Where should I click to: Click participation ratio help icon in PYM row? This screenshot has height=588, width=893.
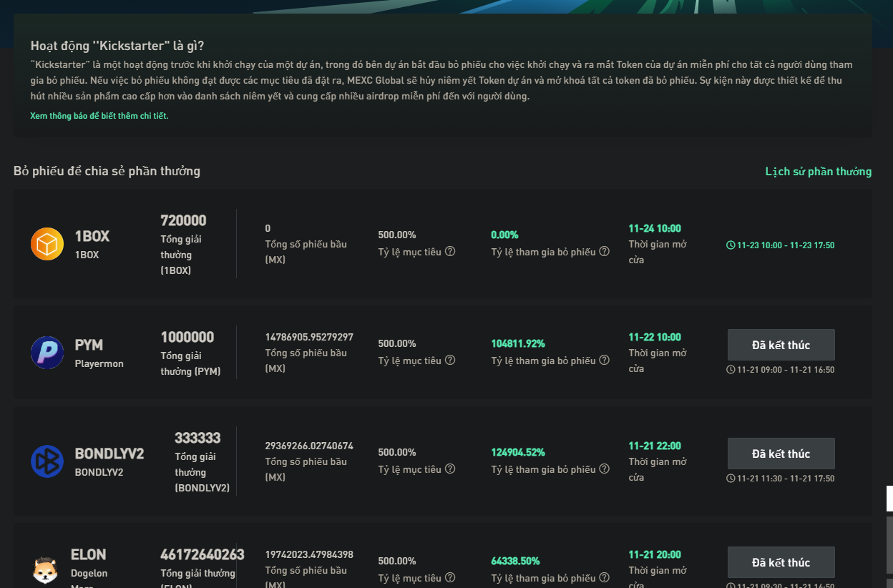(605, 360)
